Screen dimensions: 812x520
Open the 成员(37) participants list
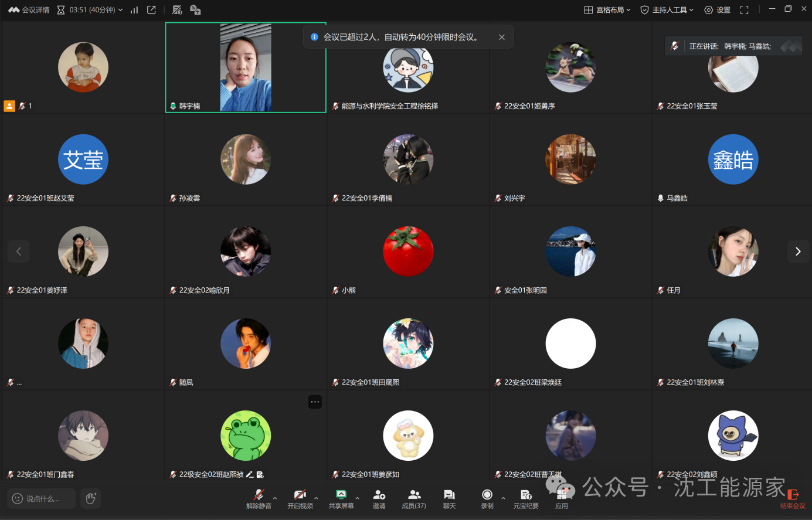tap(414, 495)
